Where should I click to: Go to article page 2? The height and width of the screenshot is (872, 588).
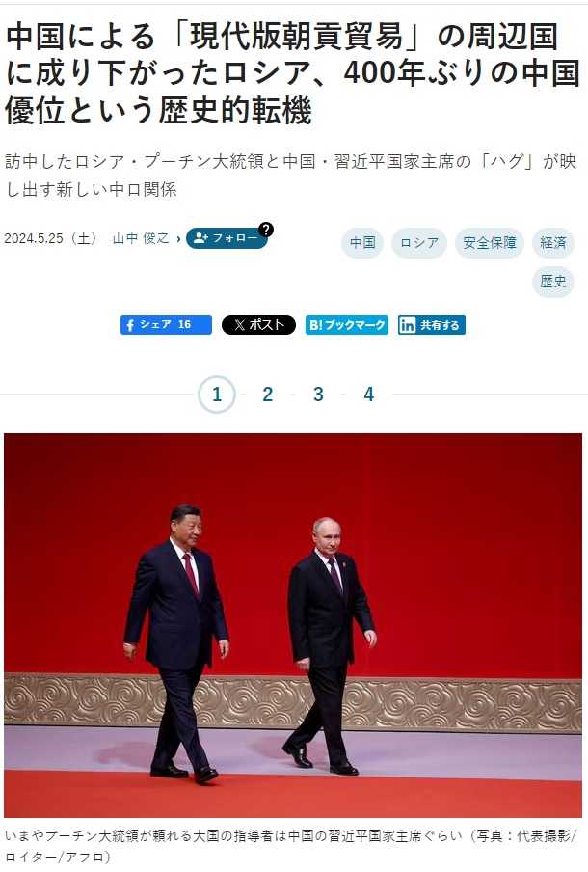click(x=267, y=395)
